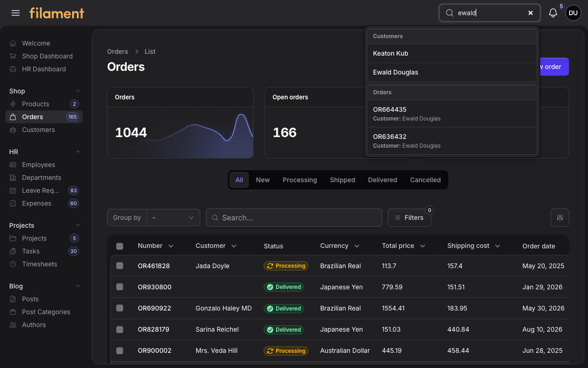Viewport: 588px width, 368px height.
Task: Click the Products lightning bolt icon
Action: click(x=13, y=104)
